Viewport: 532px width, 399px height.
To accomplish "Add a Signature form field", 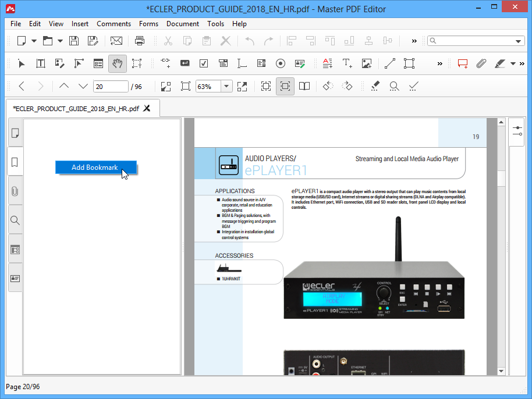I will point(300,64).
